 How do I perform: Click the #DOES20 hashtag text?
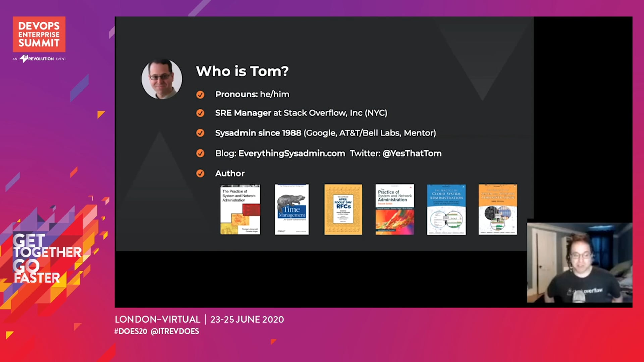(x=131, y=331)
